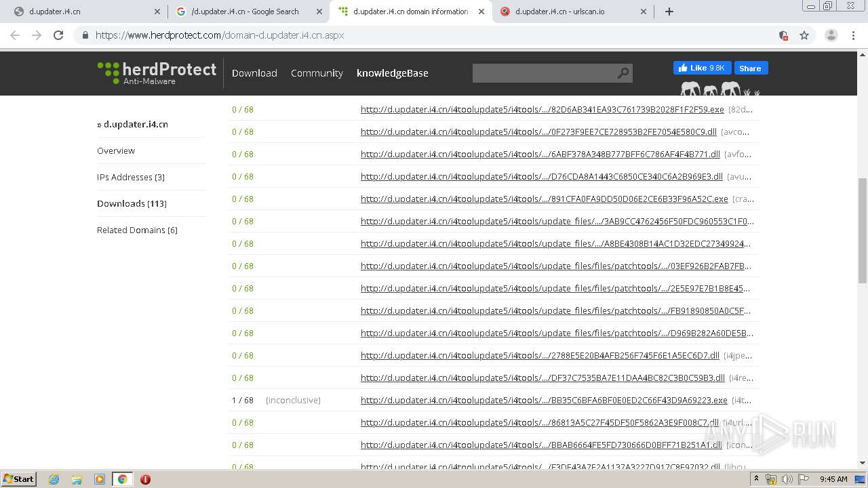Open the Community menu item

tap(317, 73)
